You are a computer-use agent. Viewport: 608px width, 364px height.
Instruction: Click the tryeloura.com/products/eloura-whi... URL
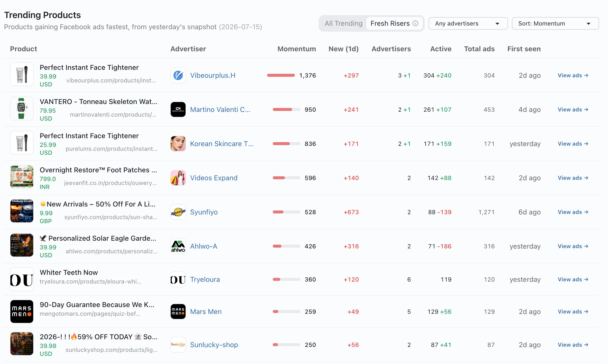coord(91,282)
